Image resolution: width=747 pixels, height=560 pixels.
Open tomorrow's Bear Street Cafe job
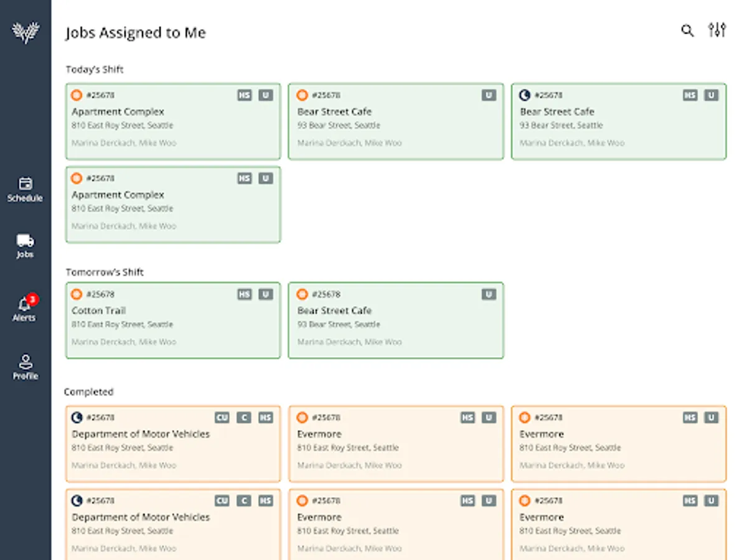(396, 320)
